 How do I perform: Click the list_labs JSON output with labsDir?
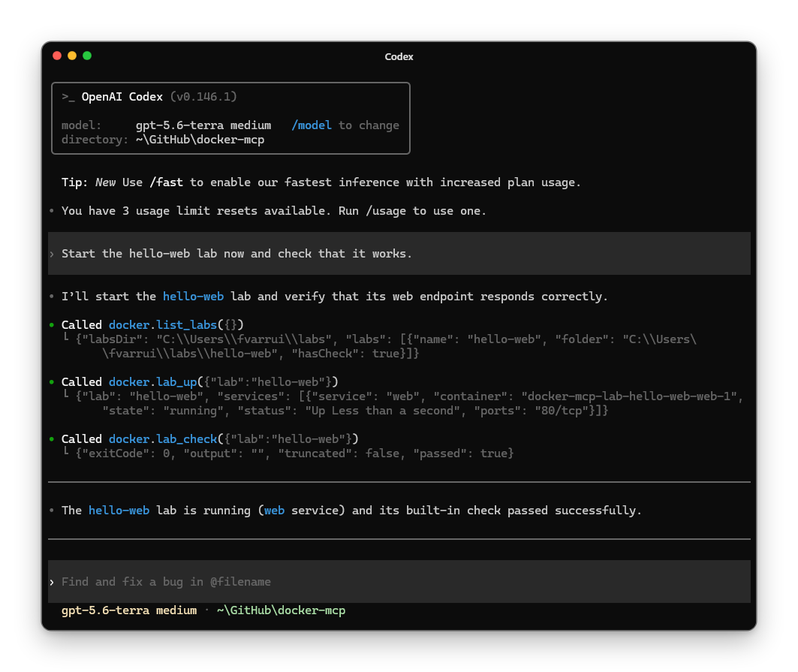pyautogui.click(x=386, y=346)
